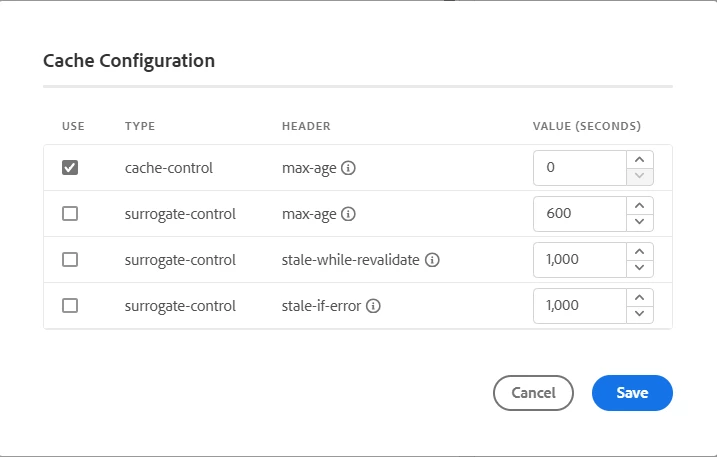Image resolution: width=717 pixels, height=457 pixels.
Task: Uncheck the cache-control max-age checkbox
Action: [70, 168]
